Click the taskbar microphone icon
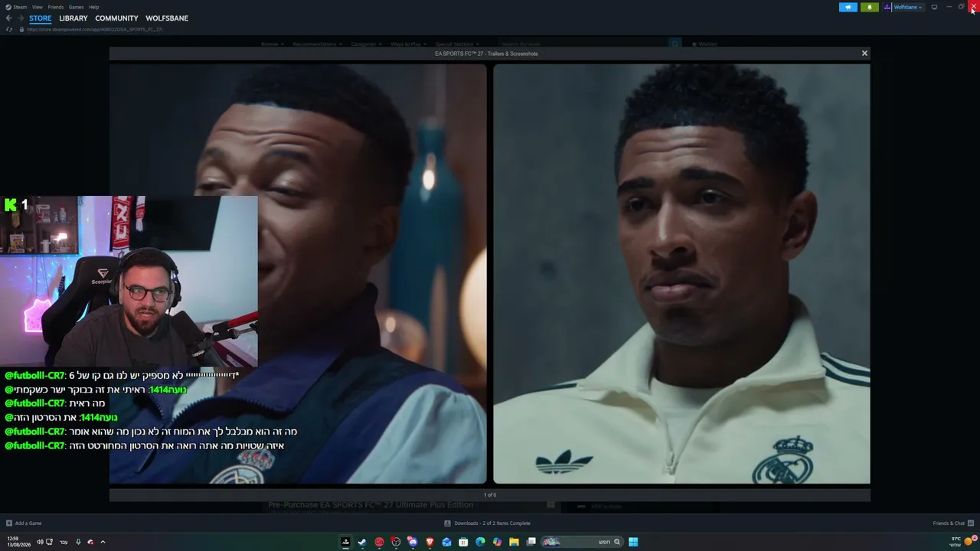 pos(77,542)
